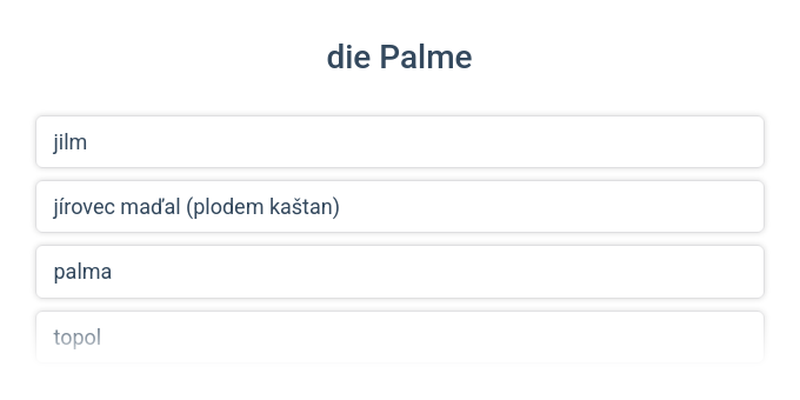Choose 'jírovec maďal (plodem kaštan)' answer
The width and height of the screenshot is (800, 400).
400,207
